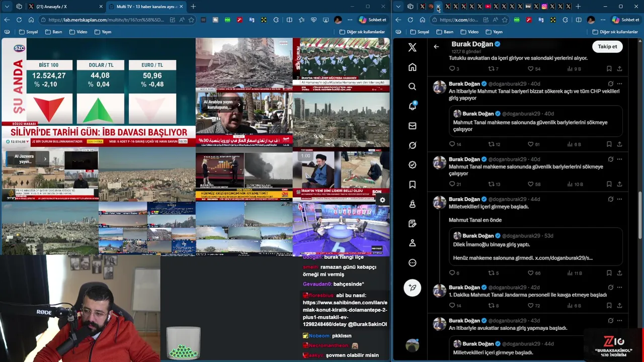Viewport: 644px width, 362px height.
Task: Open browser settings ellipsis menu in left window
Action: [349, 20]
